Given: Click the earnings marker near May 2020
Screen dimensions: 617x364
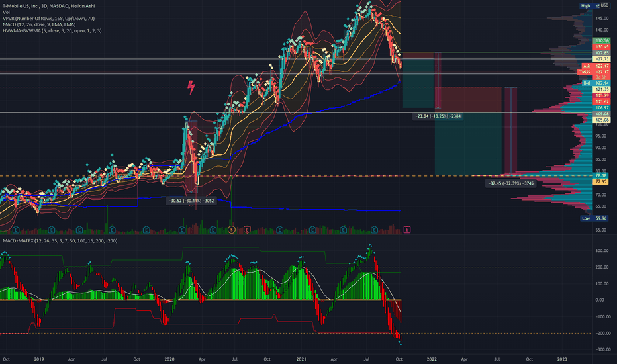Looking at the screenshot, I should click(214, 230).
